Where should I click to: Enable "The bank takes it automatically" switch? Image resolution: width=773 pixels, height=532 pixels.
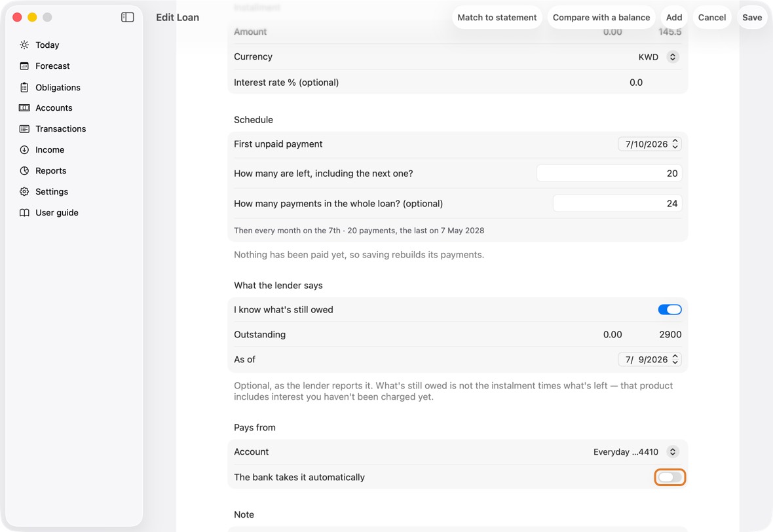pos(669,477)
